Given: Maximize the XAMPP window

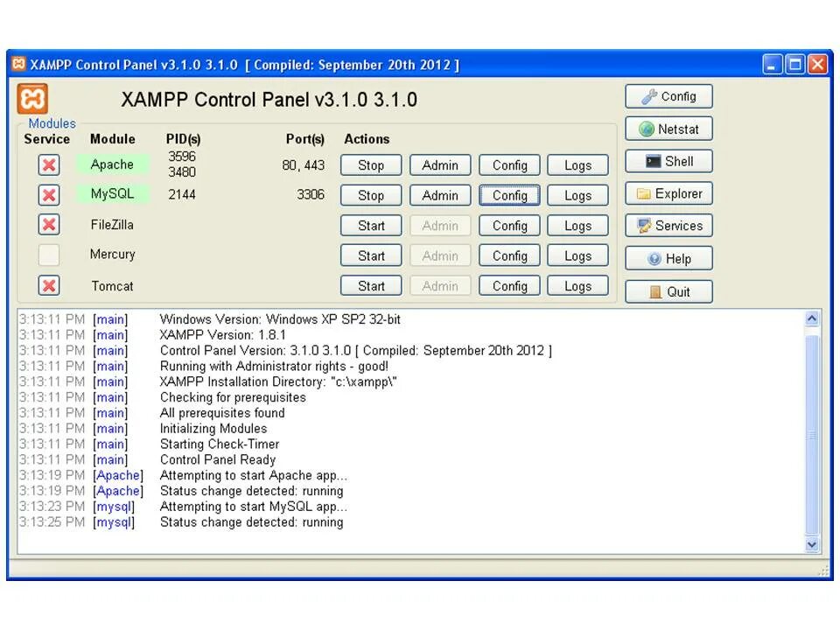Looking at the screenshot, I should pyautogui.click(x=795, y=64).
